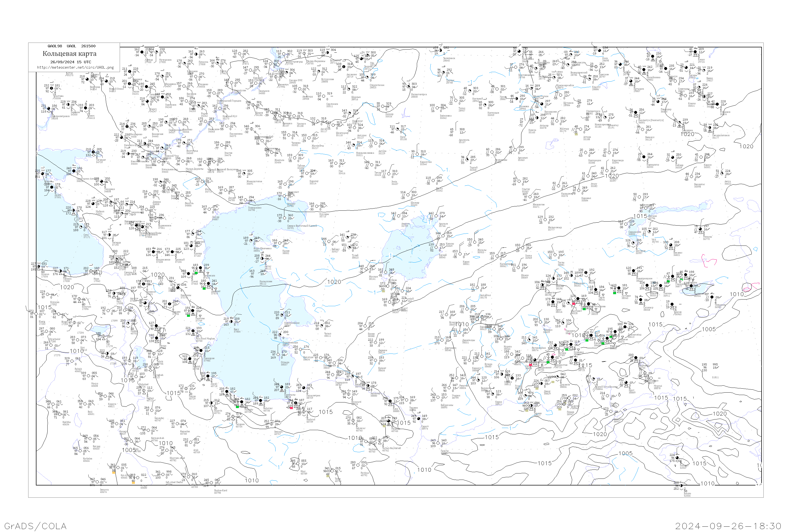
Task: Click the GrADS/COLA label at the bottom left
Action: 35,526
